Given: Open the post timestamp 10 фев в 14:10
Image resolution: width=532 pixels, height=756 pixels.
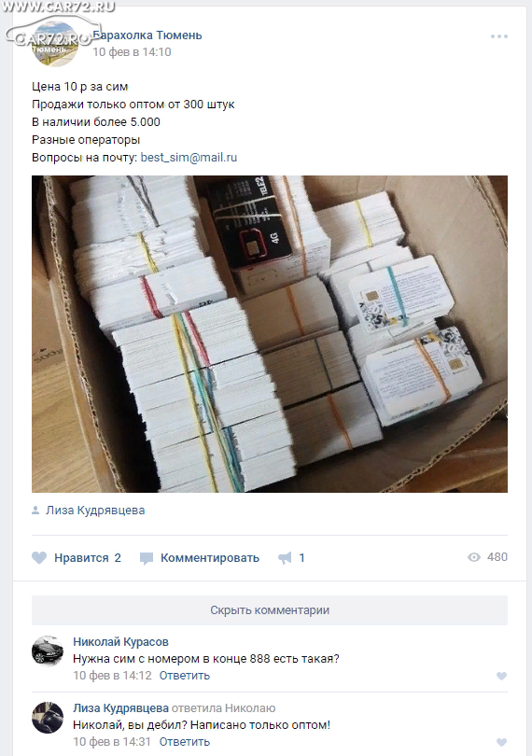Looking at the screenshot, I should 132,52.
